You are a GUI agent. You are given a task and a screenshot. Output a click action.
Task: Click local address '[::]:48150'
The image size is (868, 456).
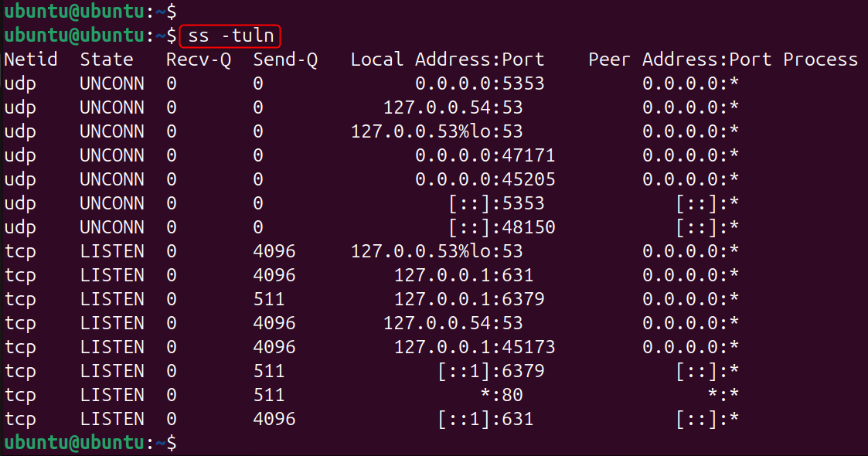pos(502,227)
